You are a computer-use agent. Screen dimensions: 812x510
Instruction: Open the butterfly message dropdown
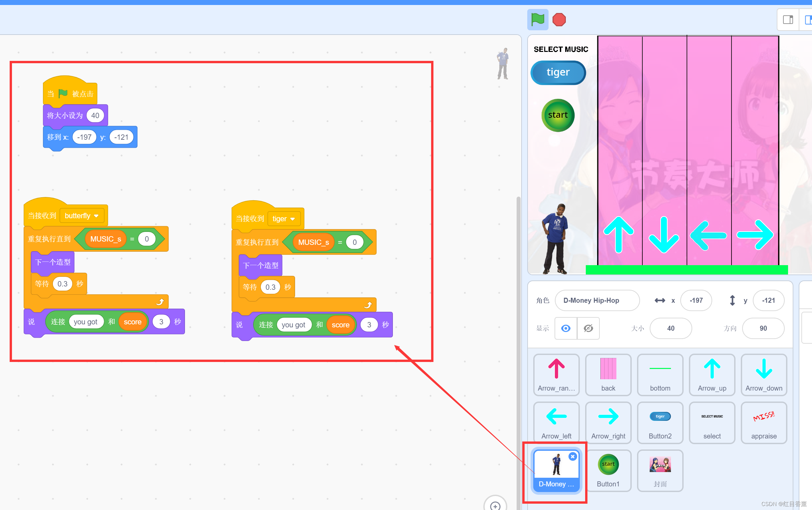click(81, 216)
